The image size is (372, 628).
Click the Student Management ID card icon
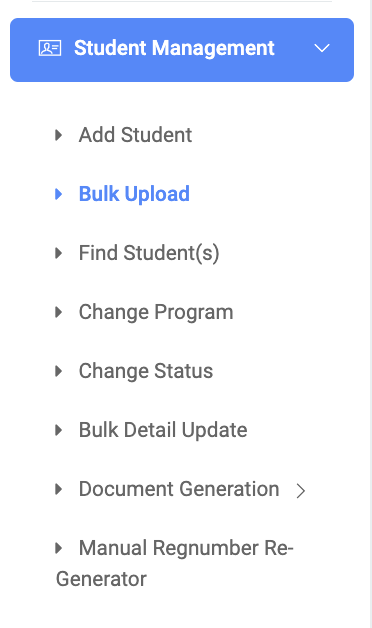[50, 48]
